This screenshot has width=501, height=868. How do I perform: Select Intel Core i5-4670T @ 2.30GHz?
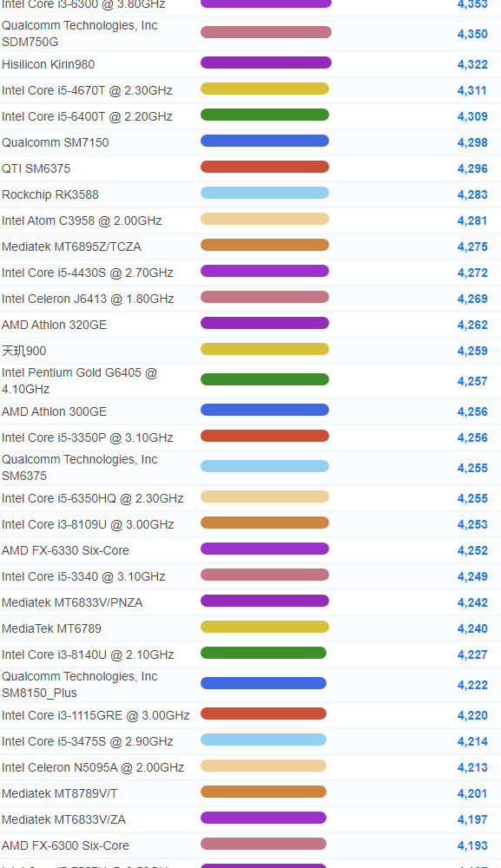click(x=87, y=90)
